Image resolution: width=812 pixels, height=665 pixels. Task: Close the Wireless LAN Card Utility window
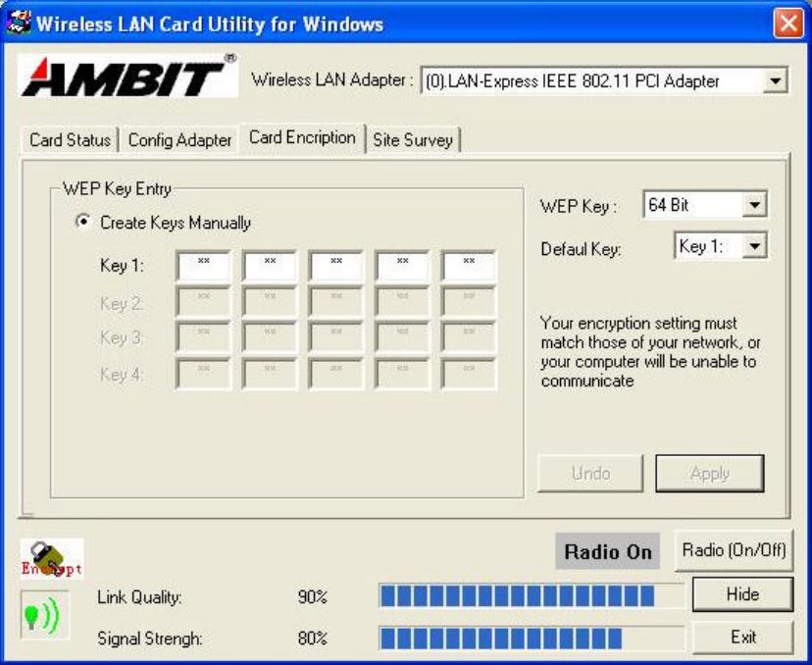click(x=787, y=24)
